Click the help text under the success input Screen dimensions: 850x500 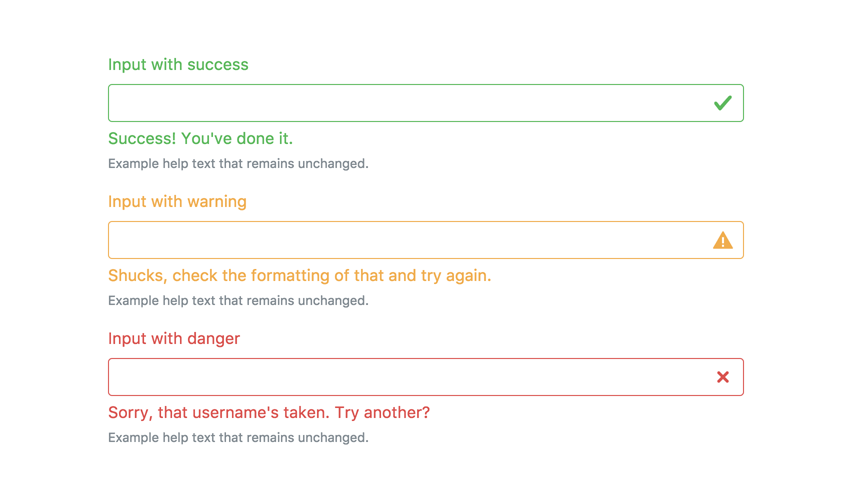pyautogui.click(x=238, y=164)
